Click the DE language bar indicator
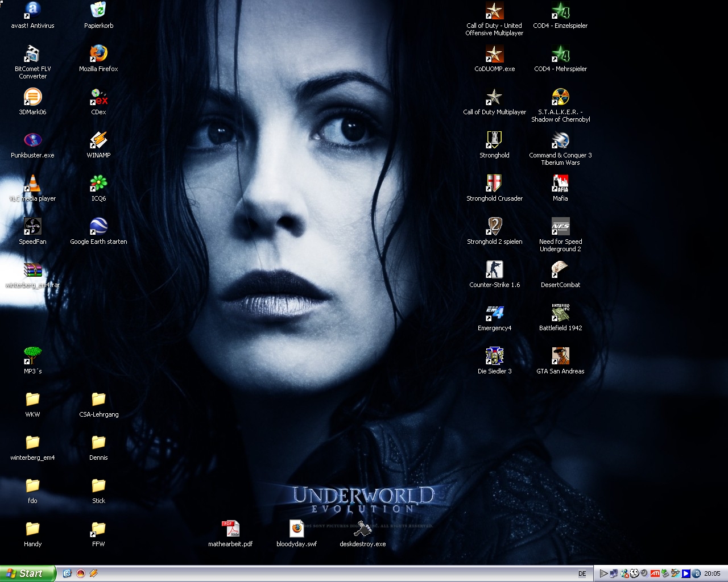This screenshot has height=582, width=728. (582, 573)
